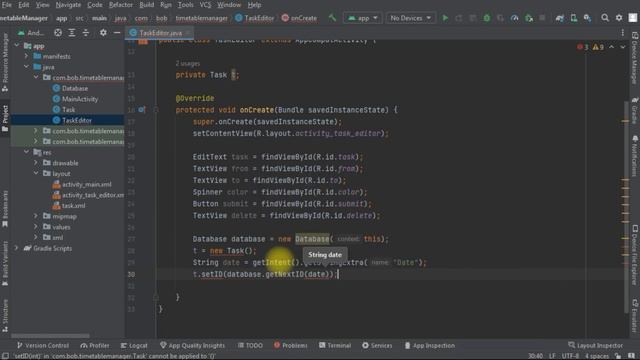Open the VCS menu
This screenshot has height=360, width=640.
coord(205,5)
